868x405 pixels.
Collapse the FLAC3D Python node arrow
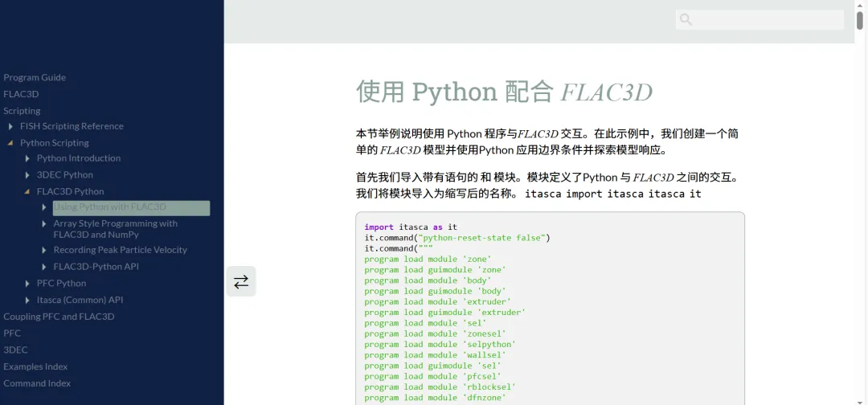[x=27, y=191]
